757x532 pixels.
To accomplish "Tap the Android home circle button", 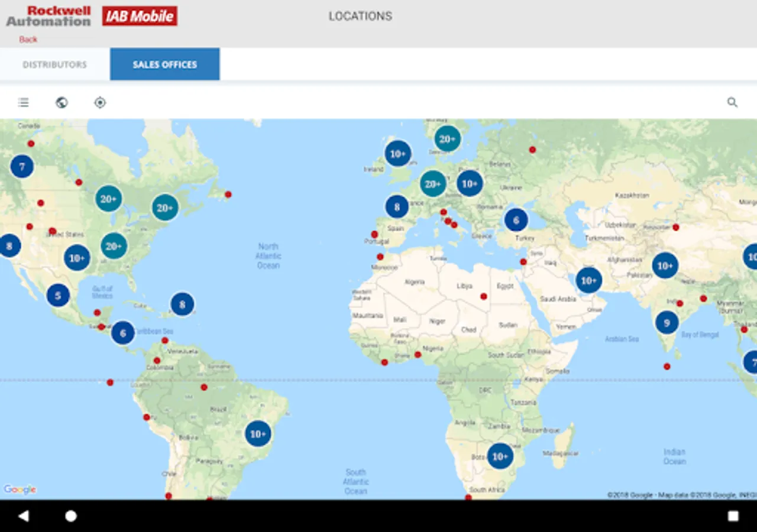I will click(x=71, y=516).
